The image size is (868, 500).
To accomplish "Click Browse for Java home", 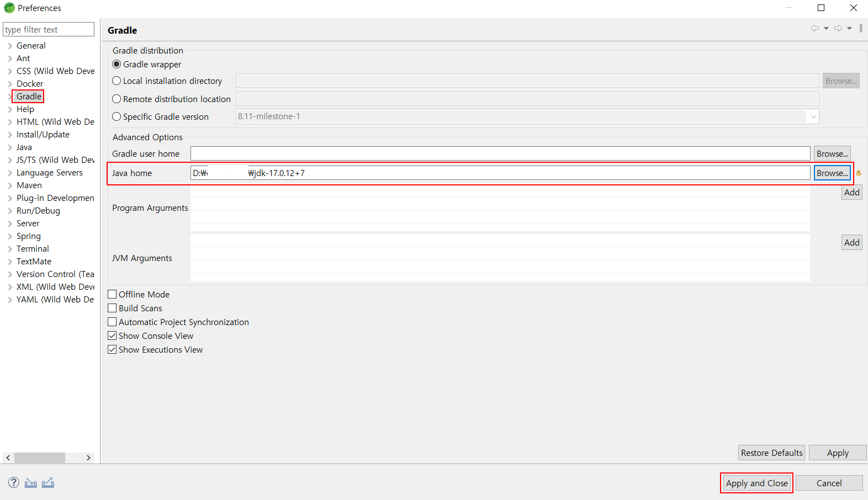I will pyautogui.click(x=832, y=173).
